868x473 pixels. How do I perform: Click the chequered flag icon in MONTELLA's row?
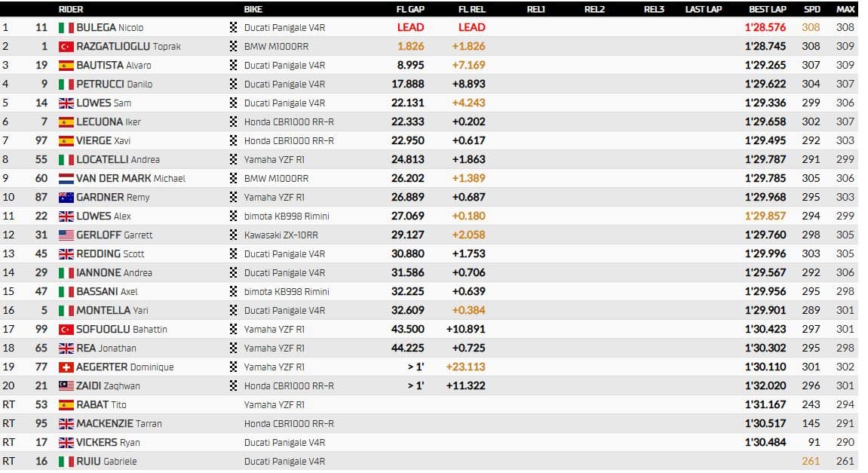[233, 309]
